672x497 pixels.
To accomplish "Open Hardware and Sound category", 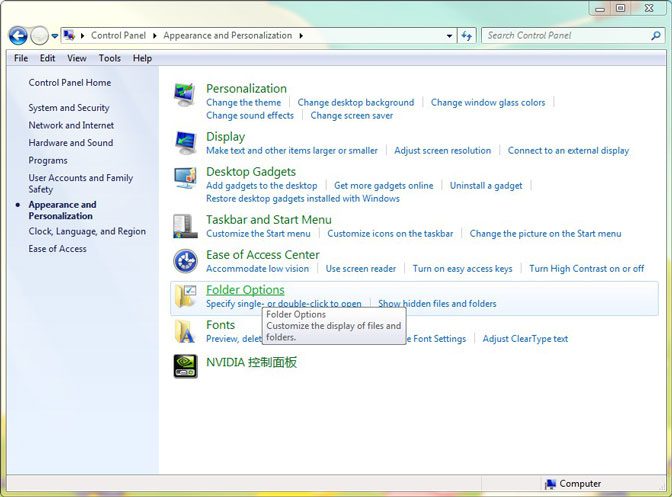I will click(71, 143).
